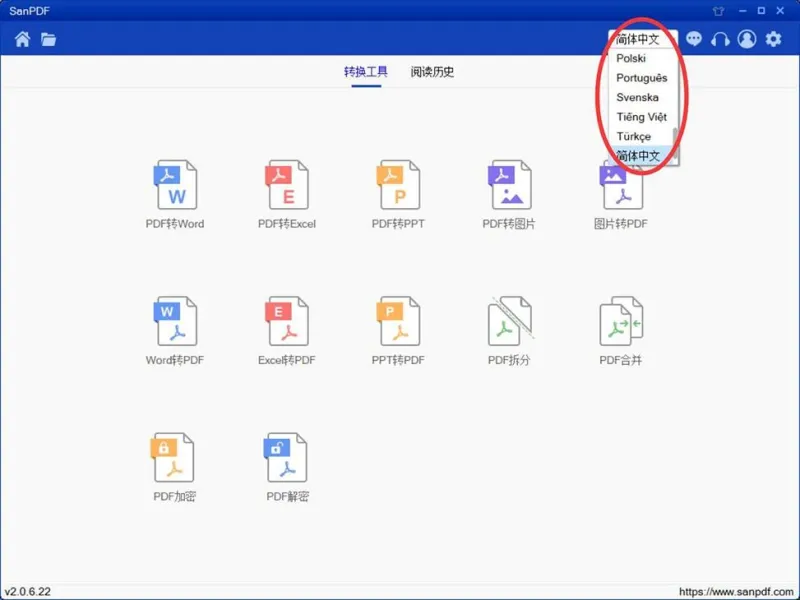800x600 pixels.
Task: Minimize the SanPDF window
Action: pyautogui.click(x=743, y=11)
